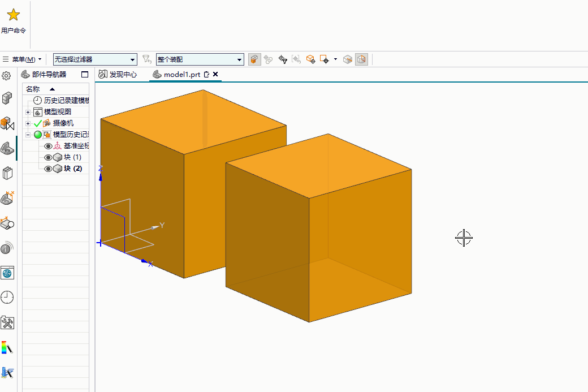Expand the 模型视图 tree node
The image size is (588, 392).
[28, 112]
